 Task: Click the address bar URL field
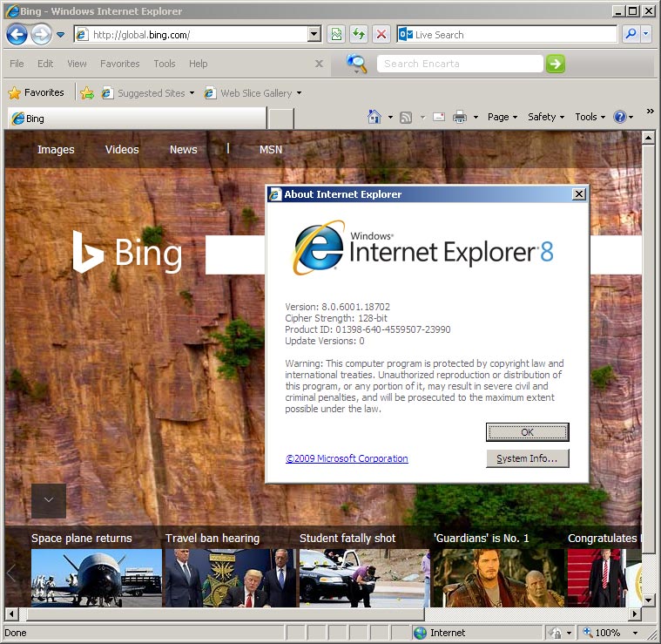click(191, 35)
